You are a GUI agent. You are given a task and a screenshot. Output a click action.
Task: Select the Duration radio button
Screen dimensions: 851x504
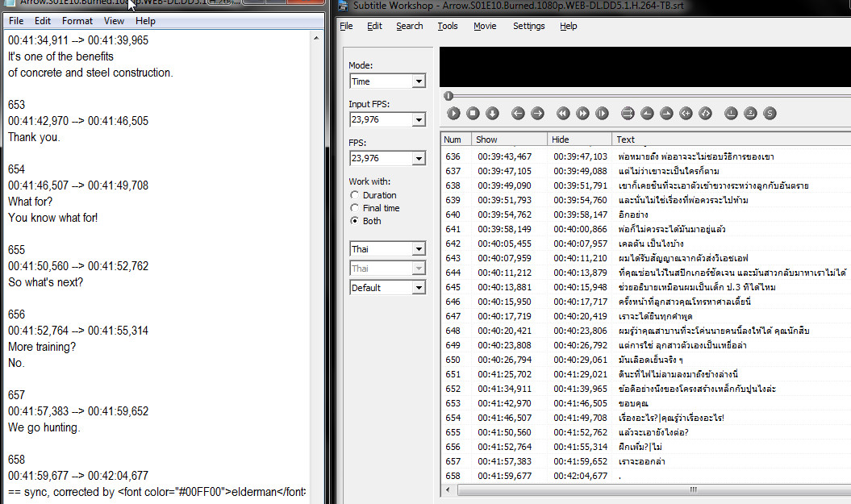(354, 195)
